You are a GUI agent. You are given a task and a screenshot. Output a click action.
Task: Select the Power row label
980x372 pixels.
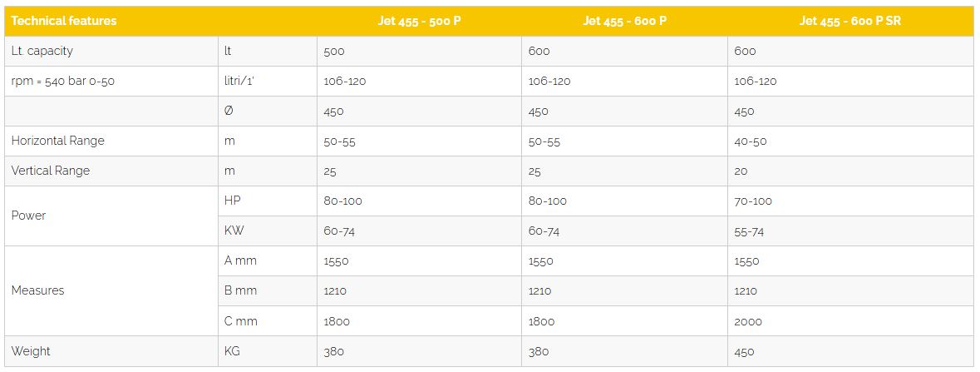29,216
